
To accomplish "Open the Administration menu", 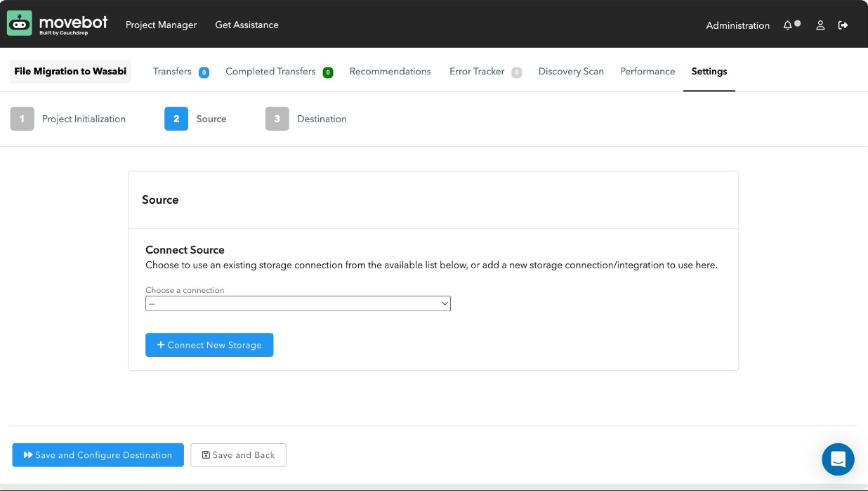I will pos(738,25).
